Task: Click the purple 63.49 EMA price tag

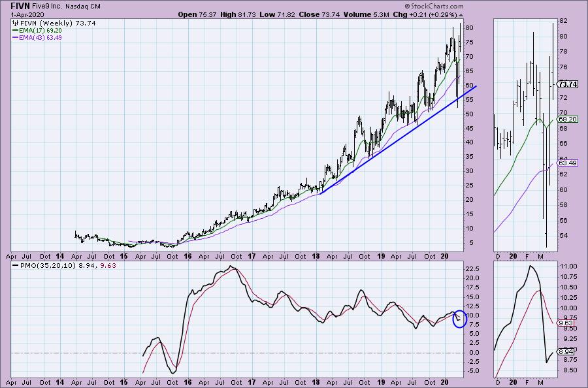Action: tap(567, 163)
